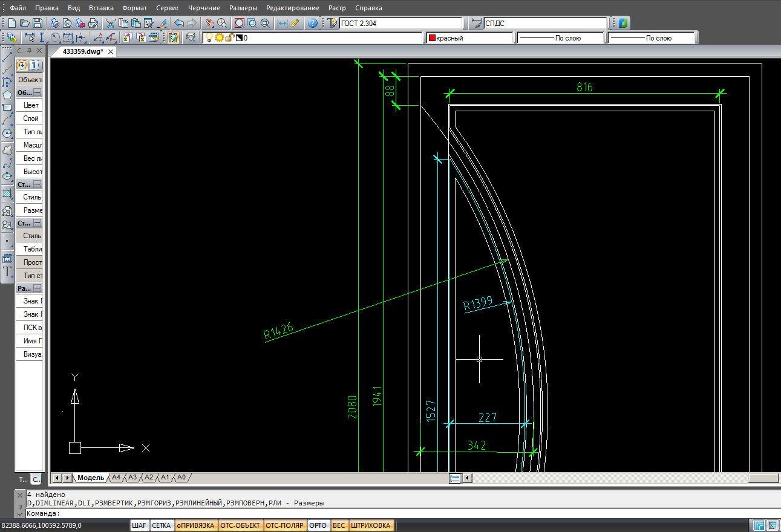
Task: Zoom window magnifier icon
Action: click(252, 23)
